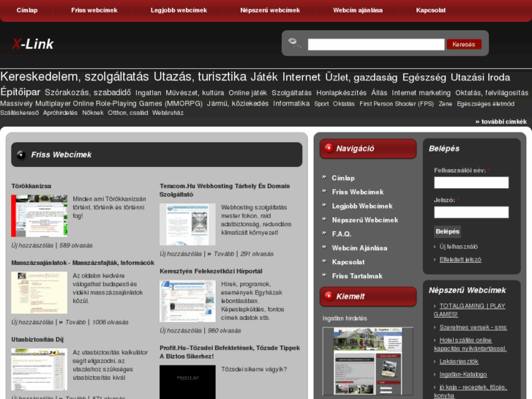Open the Teracom.Hu webhosting thumbnail
This screenshot has width=532, height=399.
[187, 224]
